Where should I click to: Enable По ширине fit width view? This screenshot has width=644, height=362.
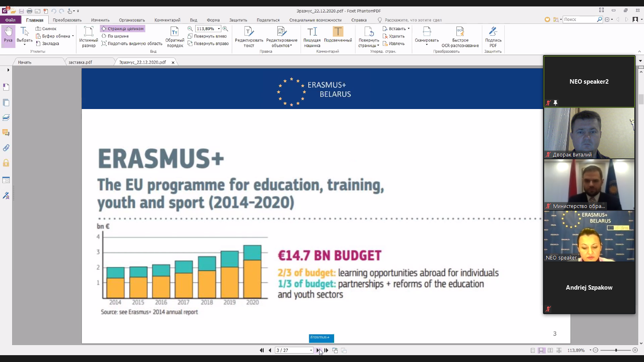point(115,36)
